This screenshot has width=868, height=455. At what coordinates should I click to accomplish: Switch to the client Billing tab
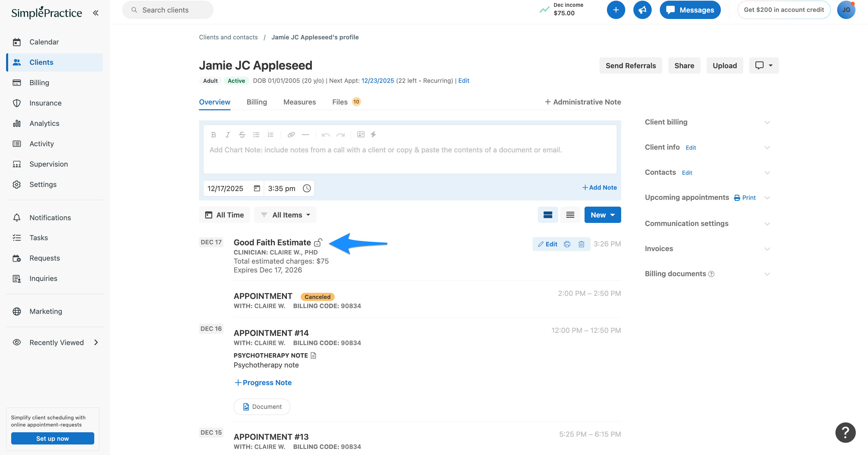point(257,102)
